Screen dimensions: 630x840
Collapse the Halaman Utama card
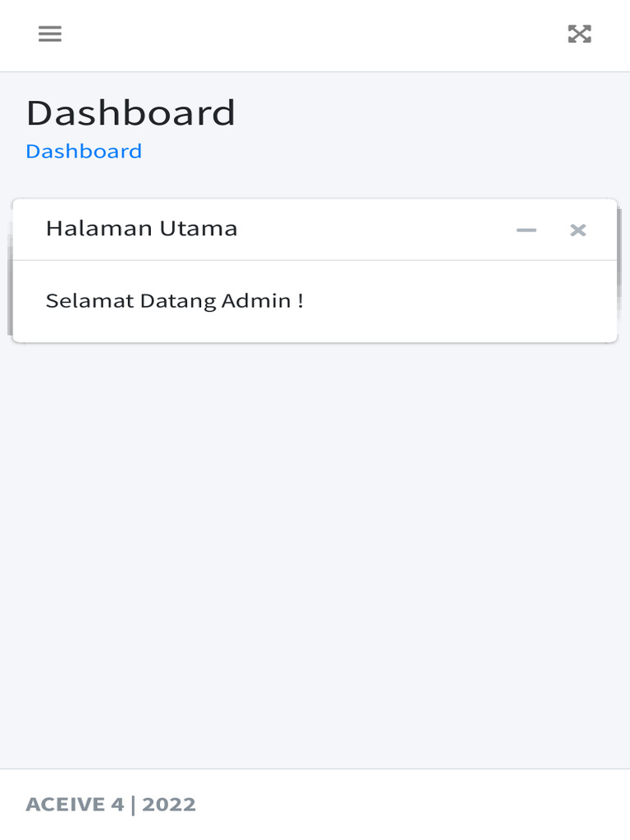tap(526, 231)
